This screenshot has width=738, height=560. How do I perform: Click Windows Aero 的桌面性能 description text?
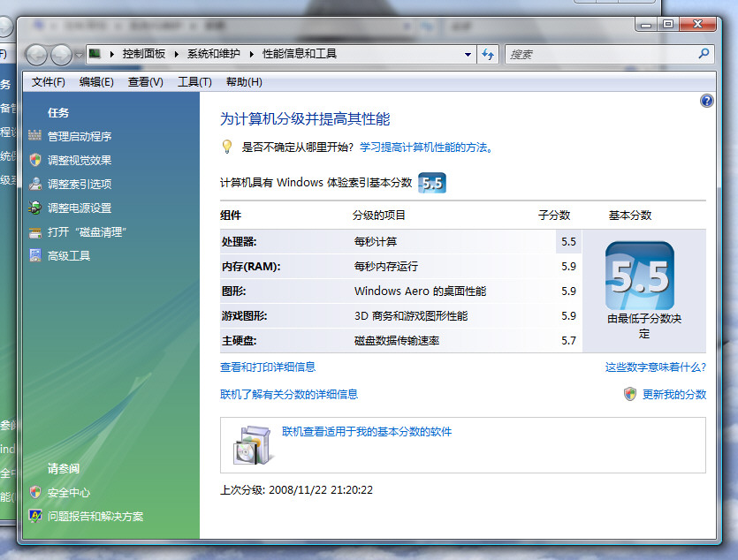(421, 291)
